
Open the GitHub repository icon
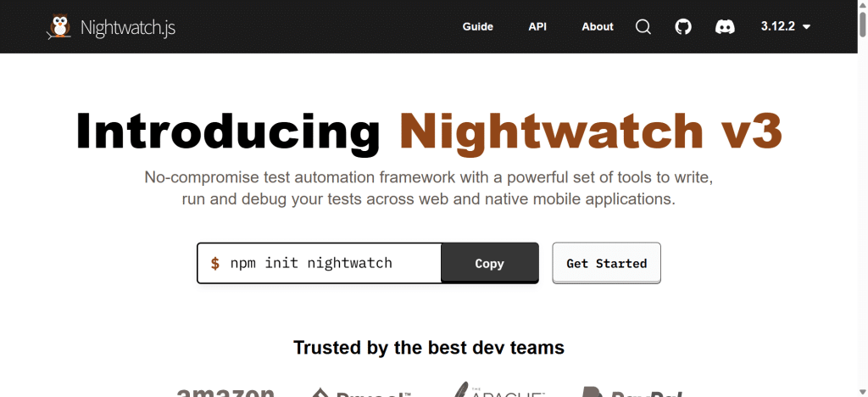point(684,26)
